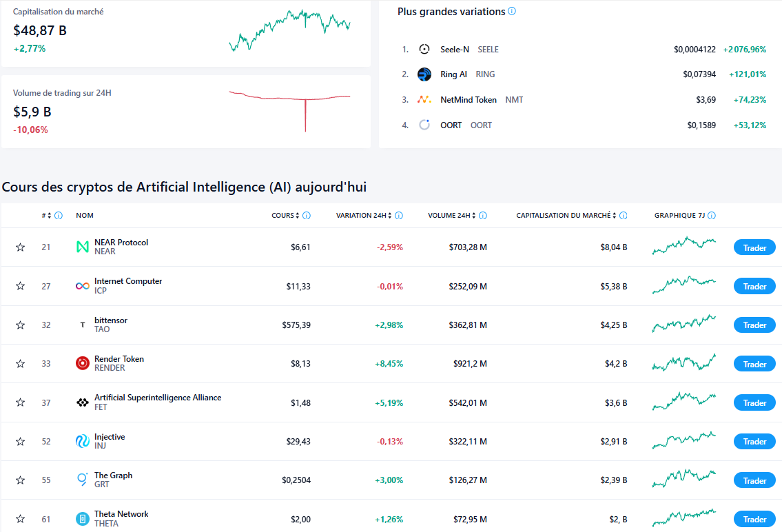Open Seele-N link in top movers
The width and height of the screenshot is (782, 532).
[x=455, y=50]
